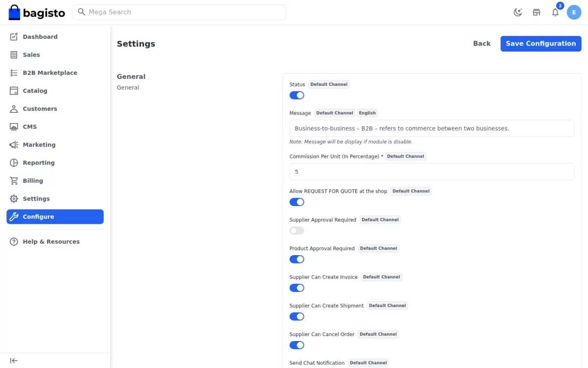Viewport: 588px width, 368px height.
Task: Click the Customers sidebar icon
Action: (14, 109)
